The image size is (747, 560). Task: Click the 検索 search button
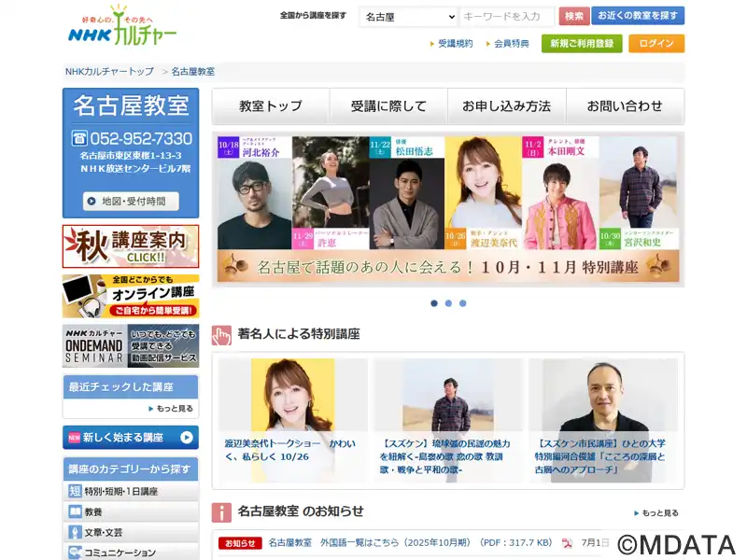[574, 16]
